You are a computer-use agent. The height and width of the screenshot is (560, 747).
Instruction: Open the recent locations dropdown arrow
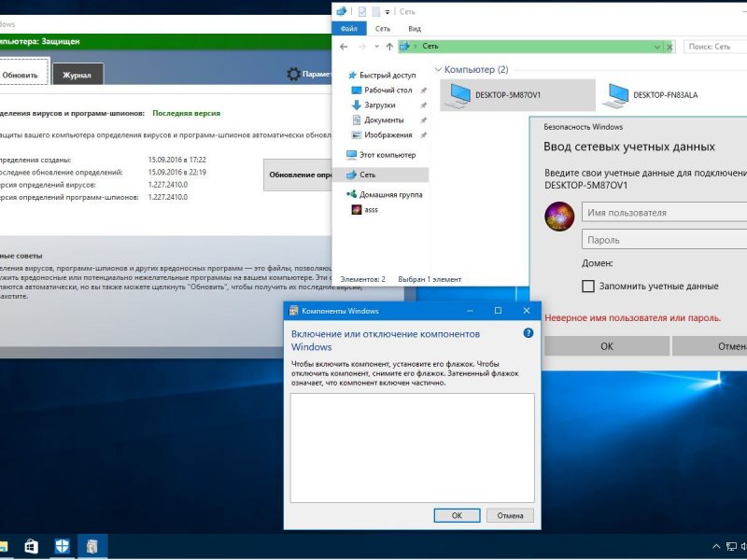377,47
